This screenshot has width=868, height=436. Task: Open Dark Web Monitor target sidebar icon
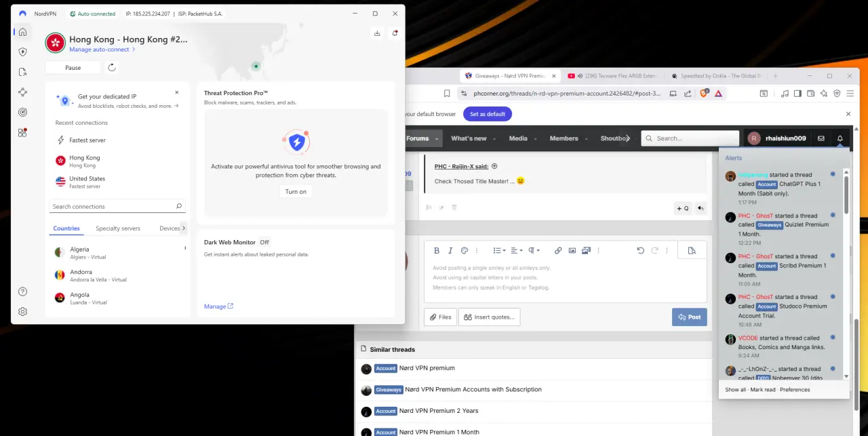22,112
